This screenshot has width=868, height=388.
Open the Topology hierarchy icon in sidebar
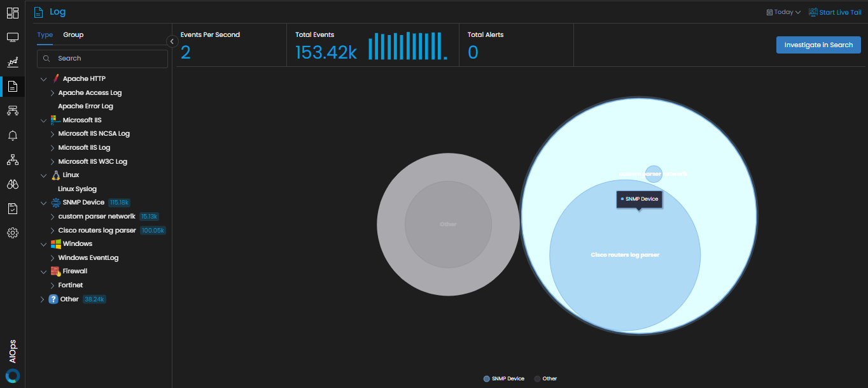point(12,160)
